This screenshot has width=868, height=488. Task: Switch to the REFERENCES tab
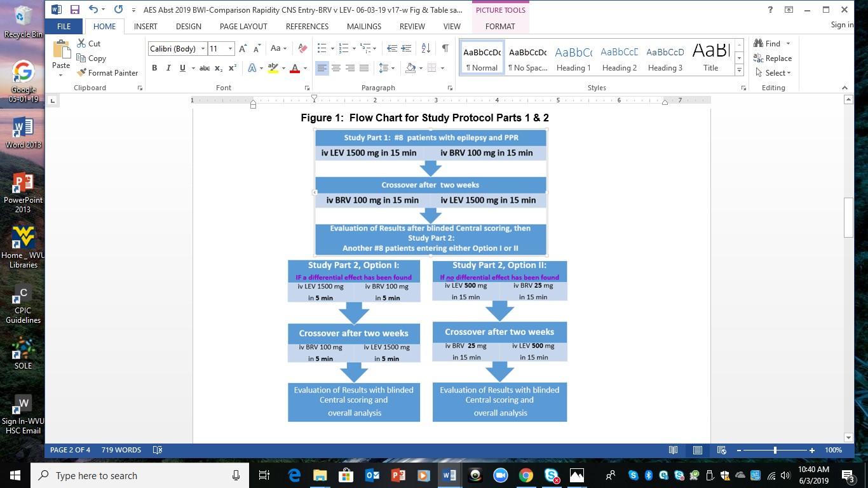point(307,27)
